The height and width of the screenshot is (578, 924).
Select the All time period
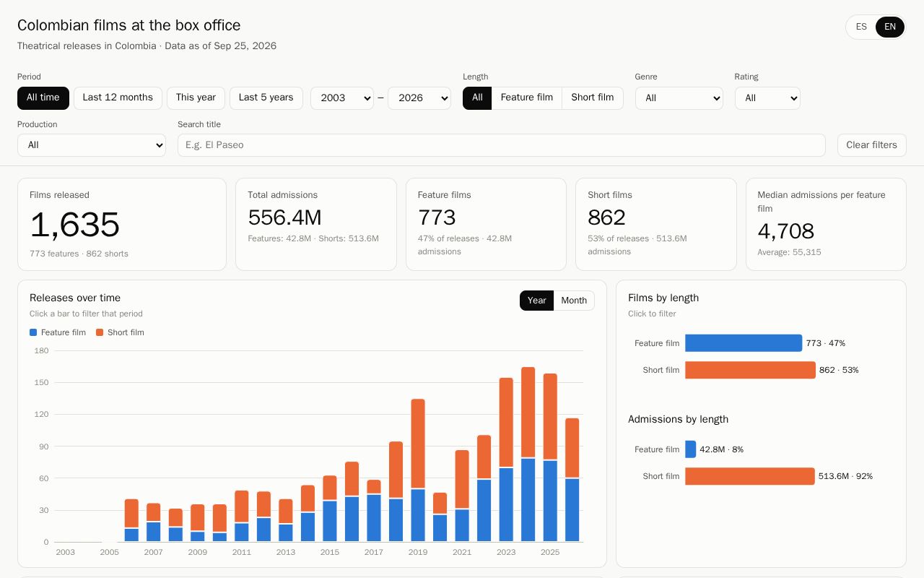point(43,98)
